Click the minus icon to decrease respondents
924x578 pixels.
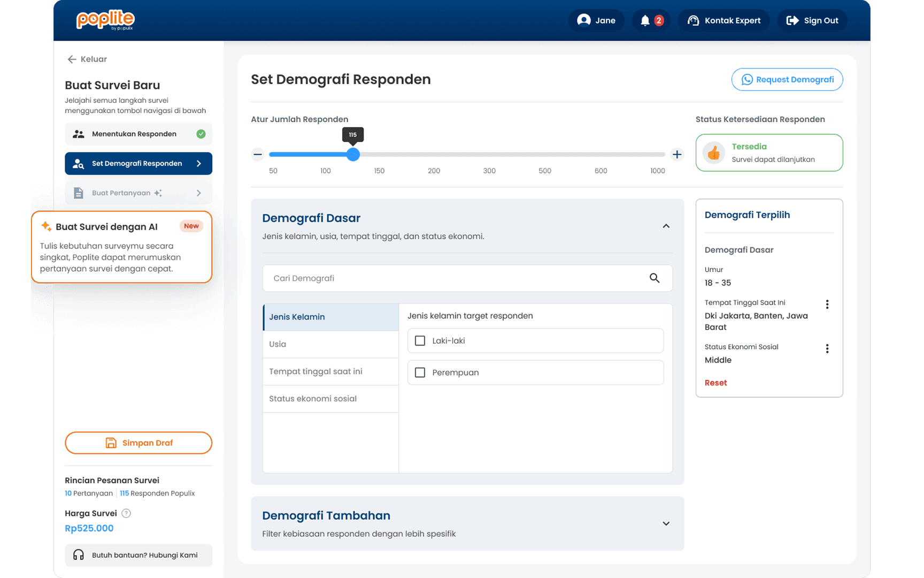click(x=258, y=155)
